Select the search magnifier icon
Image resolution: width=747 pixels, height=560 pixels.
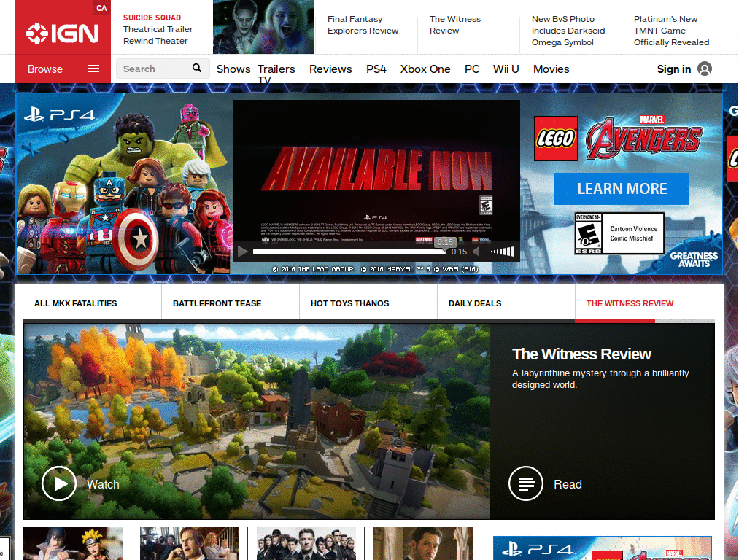tap(196, 68)
